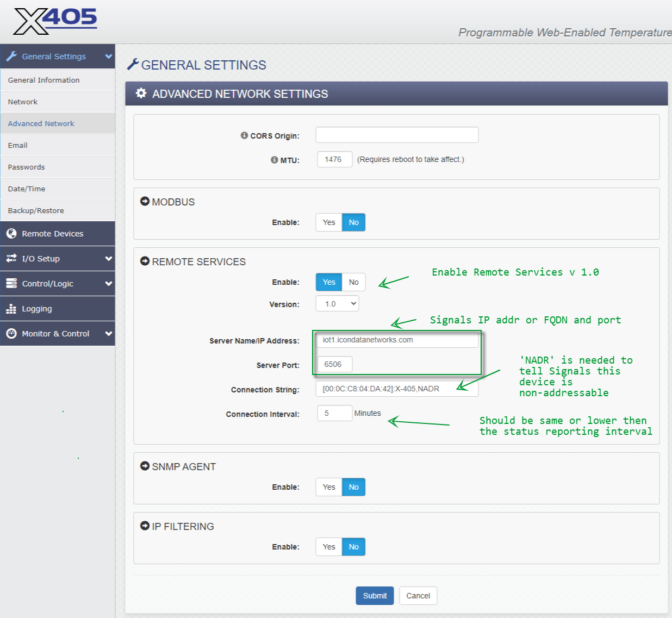This screenshot has height=618, width=672.
Task: Open the Version dropdown
Action: 337,304
